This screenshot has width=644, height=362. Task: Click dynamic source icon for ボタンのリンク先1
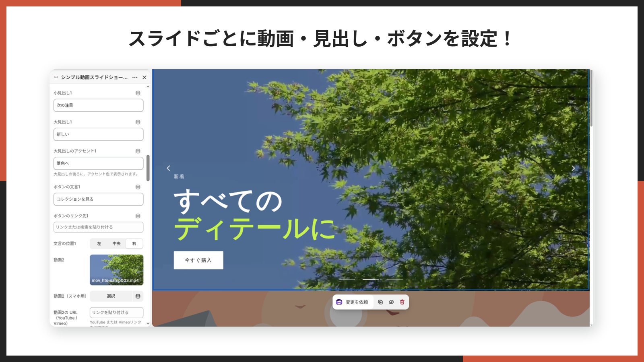138,216
